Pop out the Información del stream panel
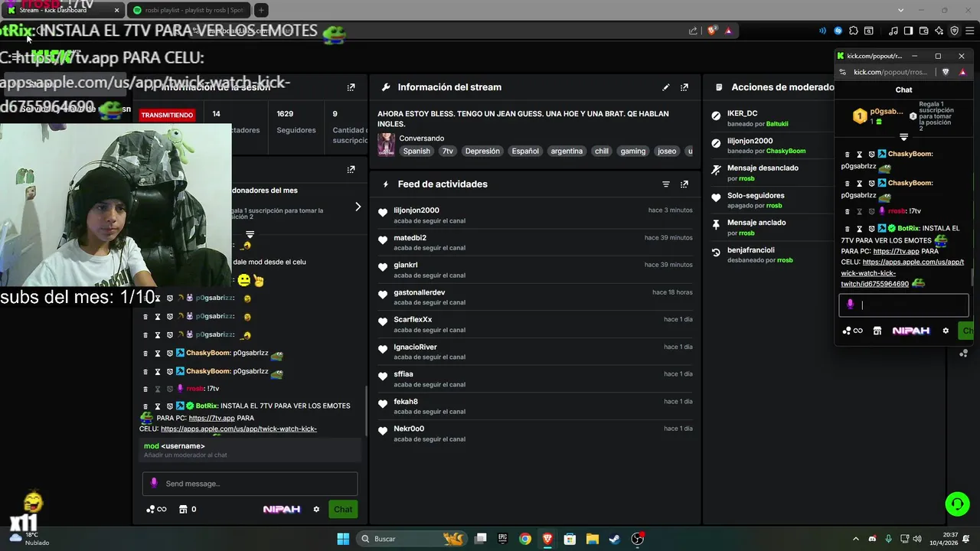This screenshot has width=980, height=551. [x=684, y=87]
